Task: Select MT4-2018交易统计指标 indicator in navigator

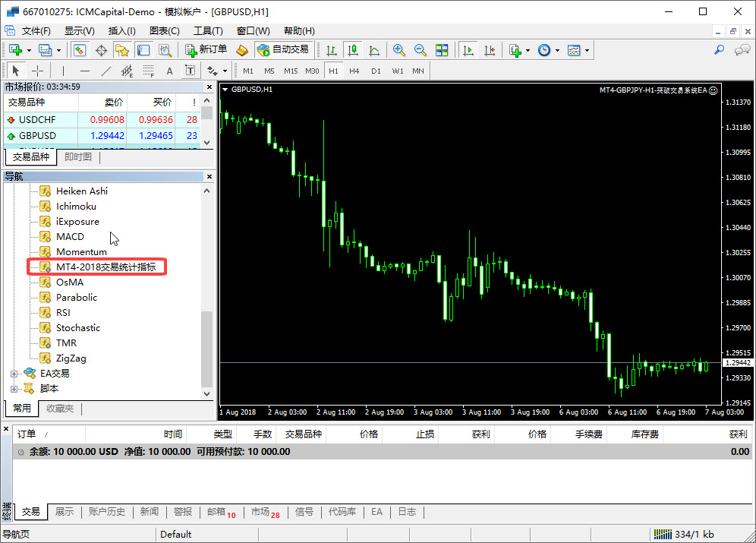Action: tap(106, 267)
